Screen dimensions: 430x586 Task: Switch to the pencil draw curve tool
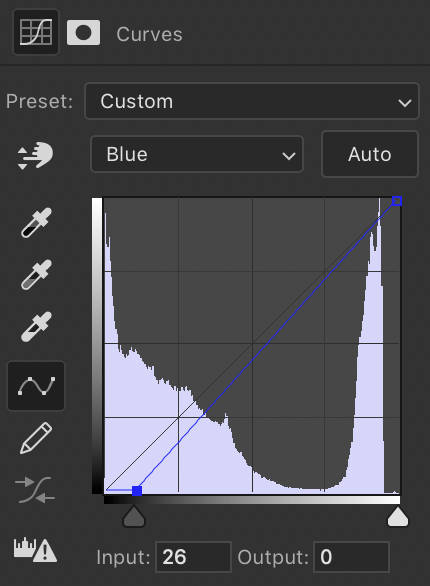click(36, 438)
